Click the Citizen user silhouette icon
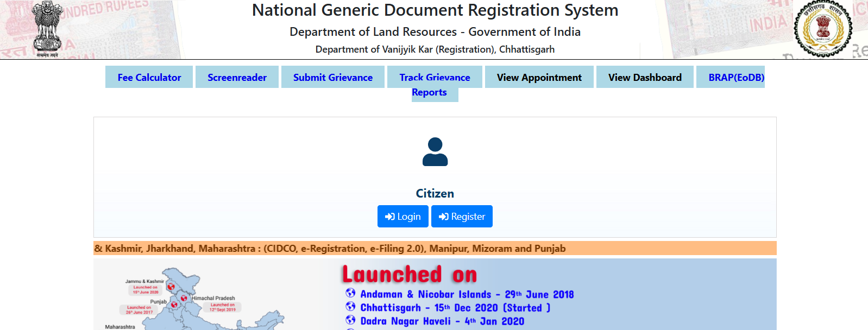 pyautogui.click(x=435, y=151)
